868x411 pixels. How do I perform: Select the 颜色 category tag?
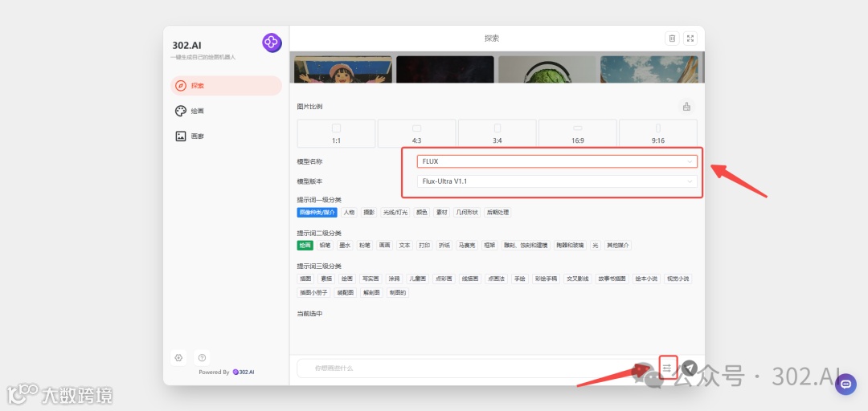click(422, 213)
